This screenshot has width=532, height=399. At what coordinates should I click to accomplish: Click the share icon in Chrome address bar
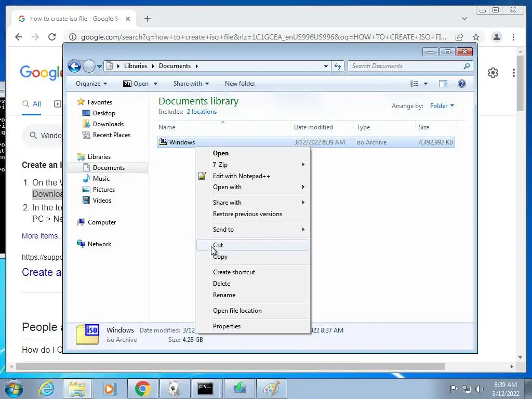(x=459, y=37)
